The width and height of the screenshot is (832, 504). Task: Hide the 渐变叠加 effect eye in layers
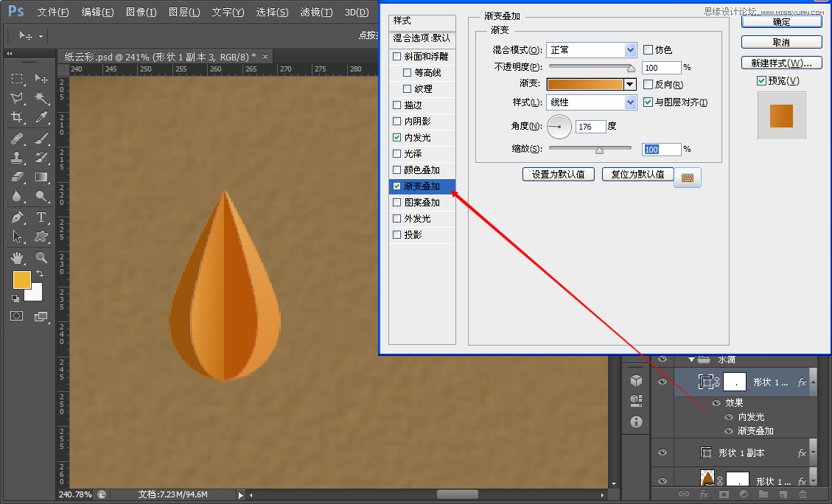tap(729, 431)
